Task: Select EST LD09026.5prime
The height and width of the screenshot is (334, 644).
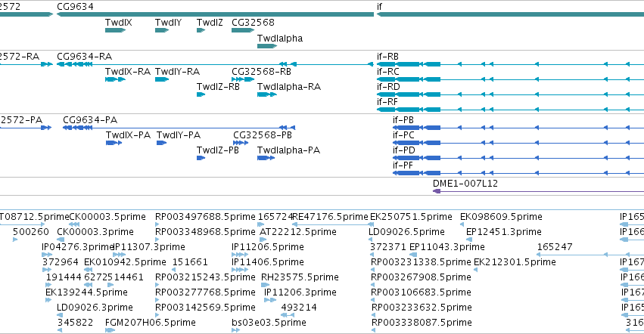Action: [406, 232]
